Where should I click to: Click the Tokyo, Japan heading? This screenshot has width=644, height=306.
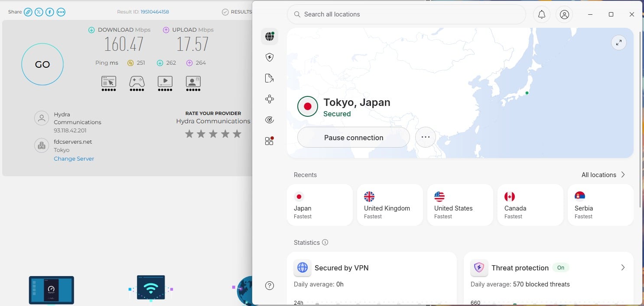(357, 102)
